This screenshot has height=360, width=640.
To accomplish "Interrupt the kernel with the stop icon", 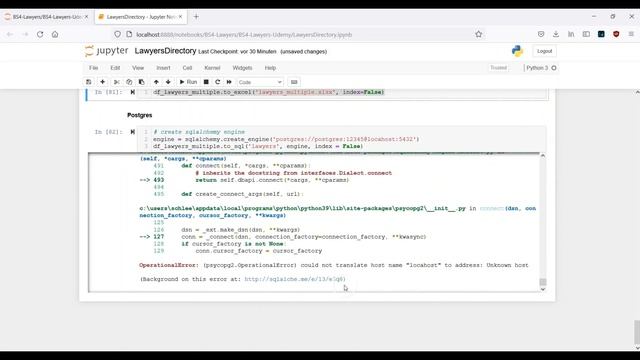I will pyautogui.click(x=206, y=82).
